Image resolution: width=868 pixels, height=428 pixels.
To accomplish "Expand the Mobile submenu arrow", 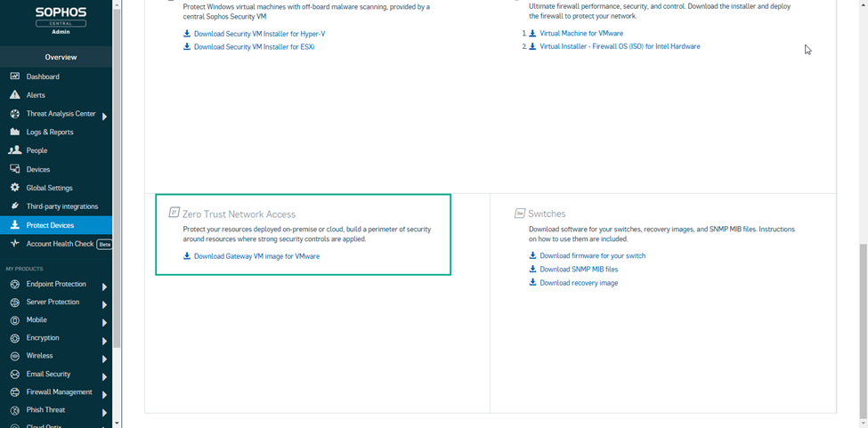I will coord(104,323).
